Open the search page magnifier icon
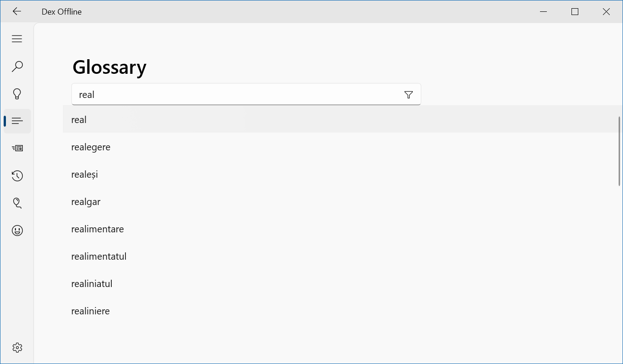The height and width of the screenshot is (364, 623). (x=17, y=67)
